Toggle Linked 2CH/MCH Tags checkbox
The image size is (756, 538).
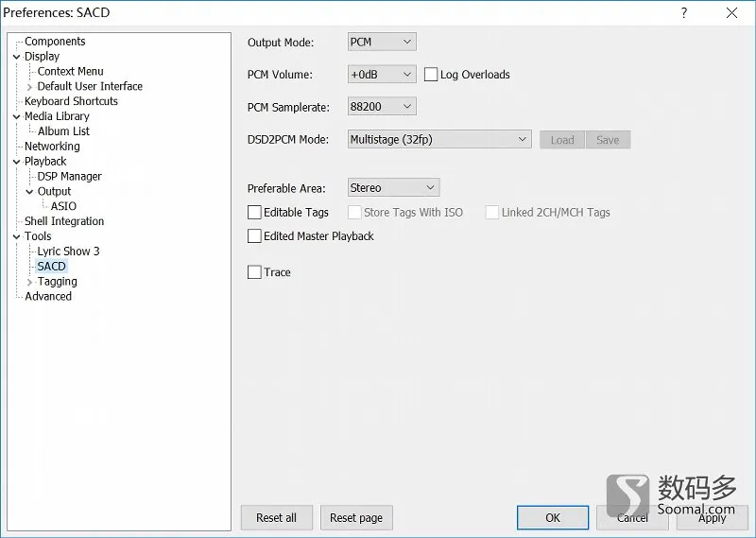tap(491, 213)
